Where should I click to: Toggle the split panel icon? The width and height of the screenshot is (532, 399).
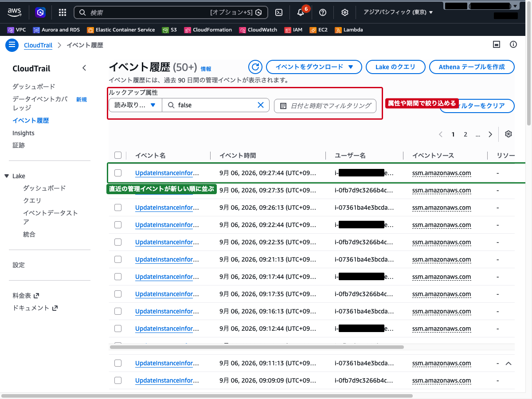497,44
